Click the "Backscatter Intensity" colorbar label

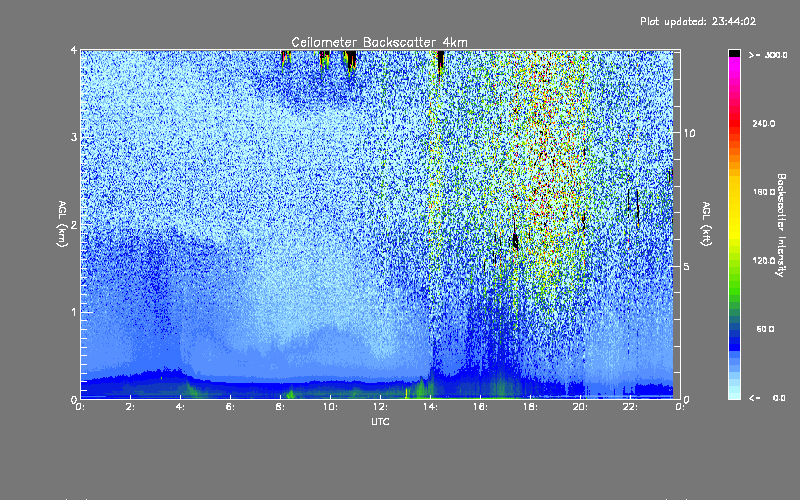781,225
